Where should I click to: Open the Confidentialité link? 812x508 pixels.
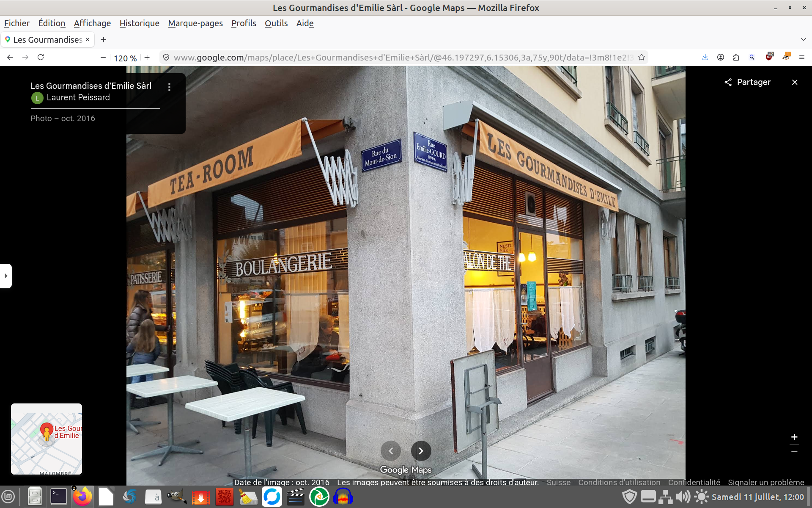pyautogui.click(x=694, y=482)
